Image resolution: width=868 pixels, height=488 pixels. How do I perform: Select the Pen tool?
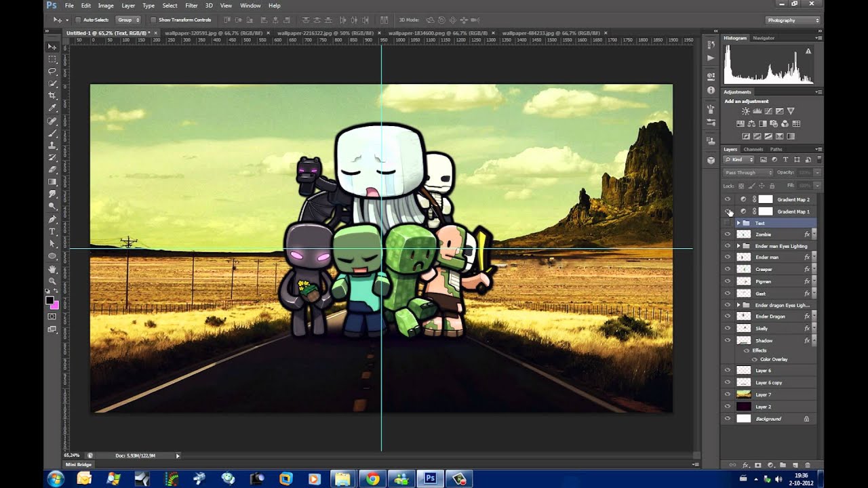[52, 219]
